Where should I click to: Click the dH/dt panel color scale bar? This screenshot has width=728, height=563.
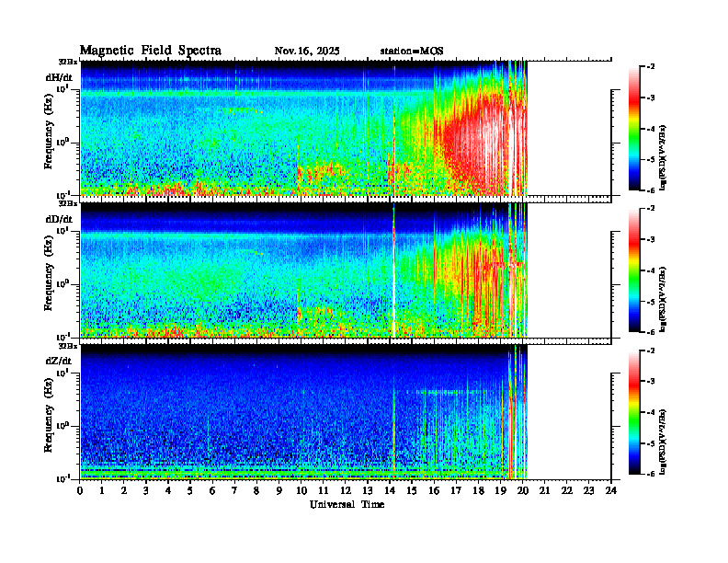tap(633, 129)
